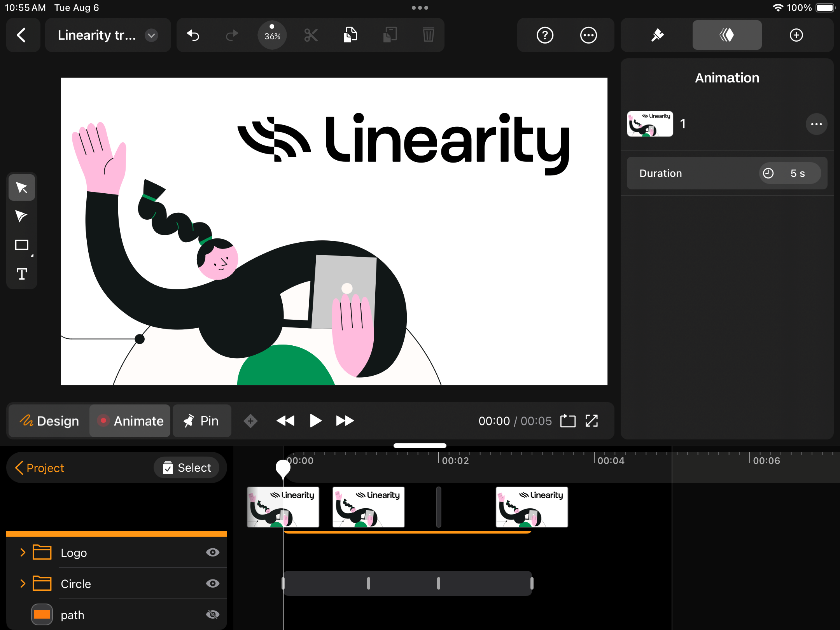Hide the Circle layer
Viewport: 840px width, 630px height.
(x=212, y=584)
